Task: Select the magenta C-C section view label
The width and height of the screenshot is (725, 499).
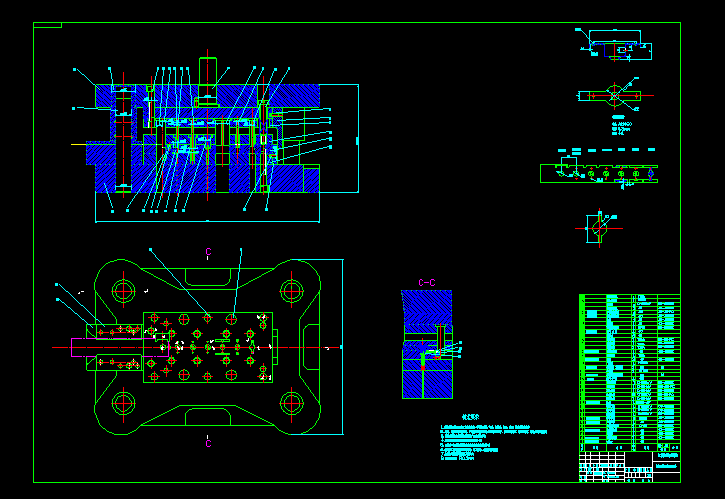Action: (x=426, y=283)
